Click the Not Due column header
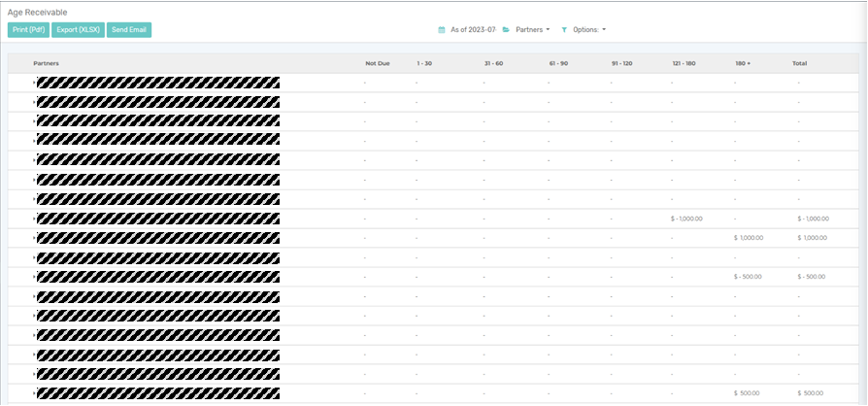The width and height of the screenshot is (868, 406). pos(377,63)
